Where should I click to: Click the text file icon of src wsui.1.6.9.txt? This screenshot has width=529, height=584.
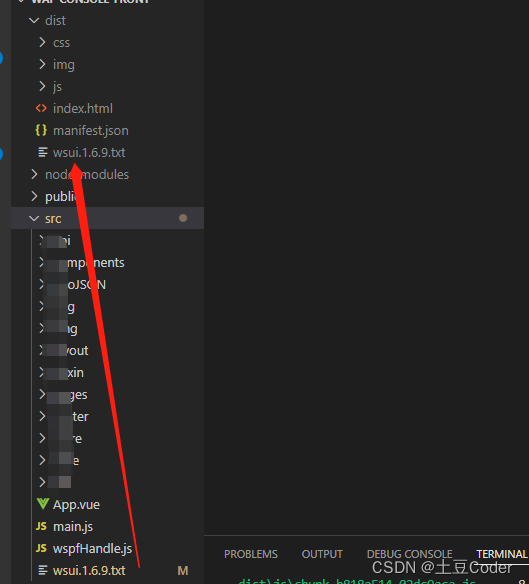click(x=43, y=570)
